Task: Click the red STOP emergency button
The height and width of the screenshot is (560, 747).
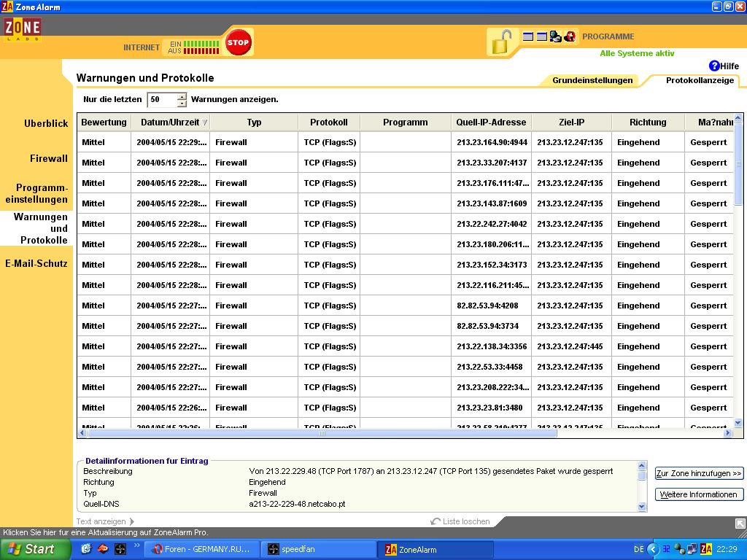Action: [239, 42]
